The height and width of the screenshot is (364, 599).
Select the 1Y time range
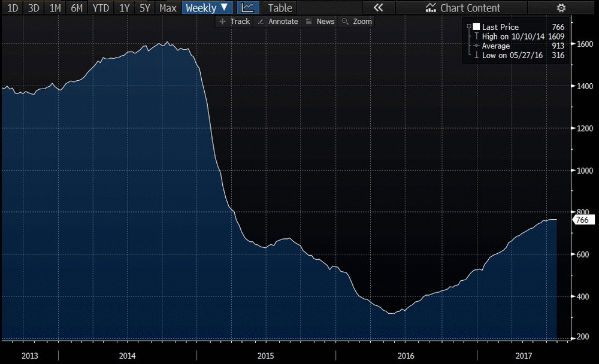click(124, 8)
